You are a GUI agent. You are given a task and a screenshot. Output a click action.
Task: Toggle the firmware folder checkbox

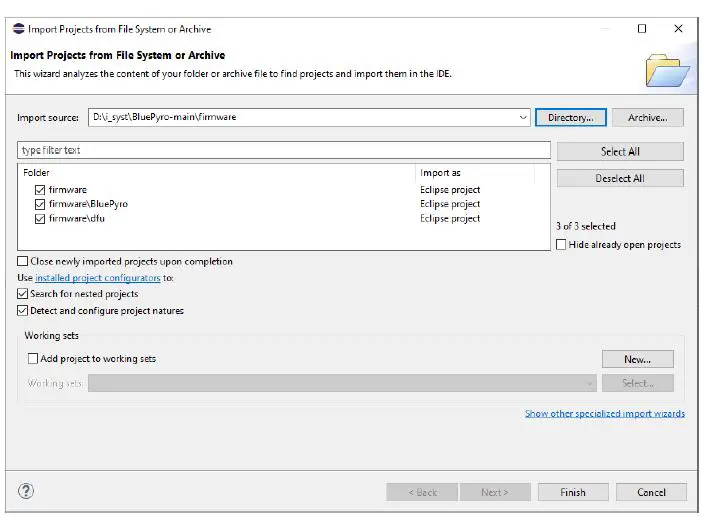[40, 190]
